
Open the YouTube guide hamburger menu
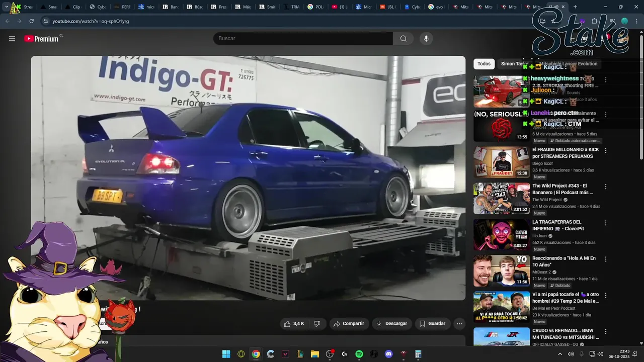[12, 39]
